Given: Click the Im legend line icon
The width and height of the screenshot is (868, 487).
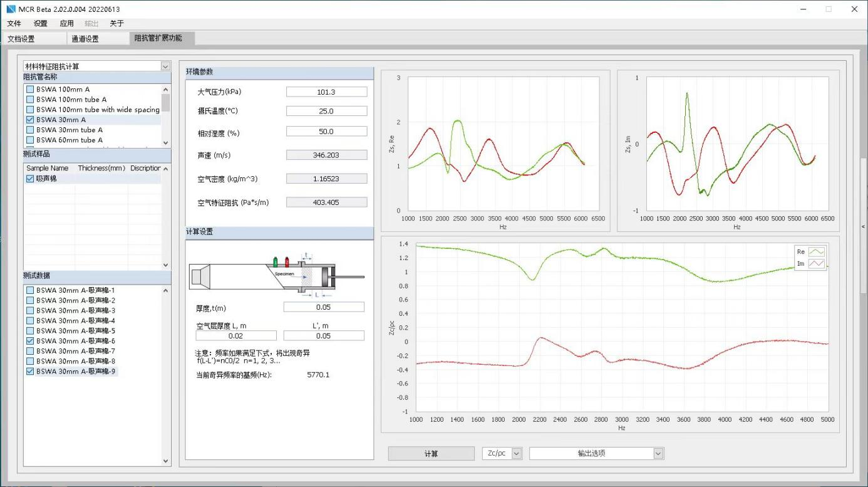Looking at the screenshot, I should pyautogui.click(x=817, y=264).
